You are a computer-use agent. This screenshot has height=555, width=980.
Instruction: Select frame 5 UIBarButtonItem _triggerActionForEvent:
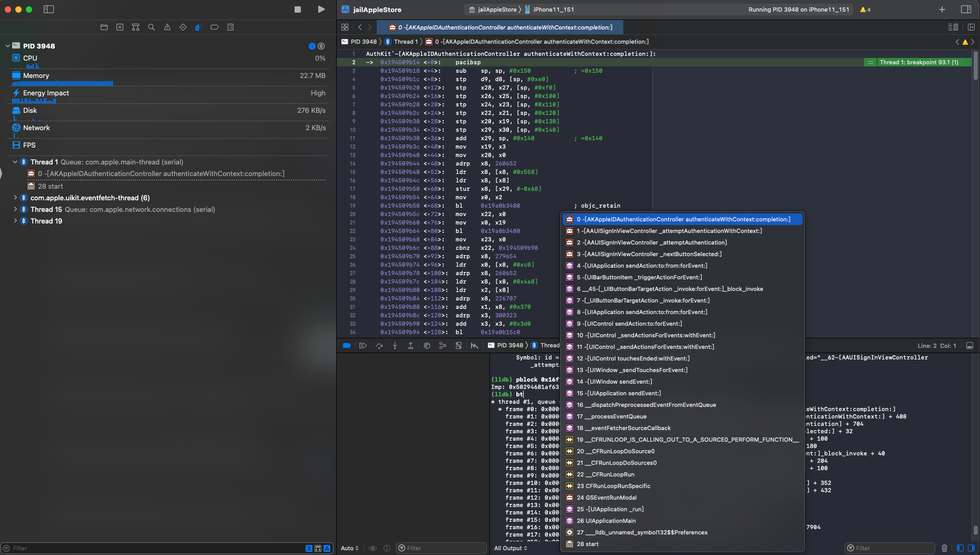pos(682,277)
